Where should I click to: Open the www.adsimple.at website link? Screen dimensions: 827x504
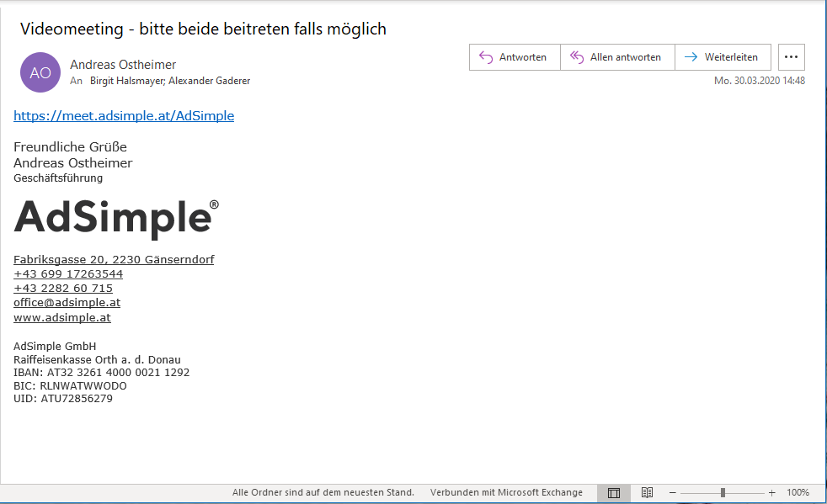[62, 318]
